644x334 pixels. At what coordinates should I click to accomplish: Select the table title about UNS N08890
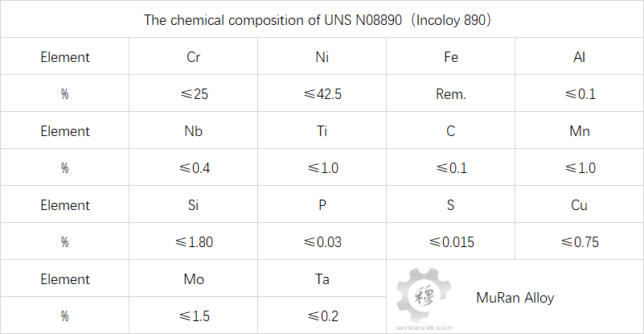coord(318,20)
